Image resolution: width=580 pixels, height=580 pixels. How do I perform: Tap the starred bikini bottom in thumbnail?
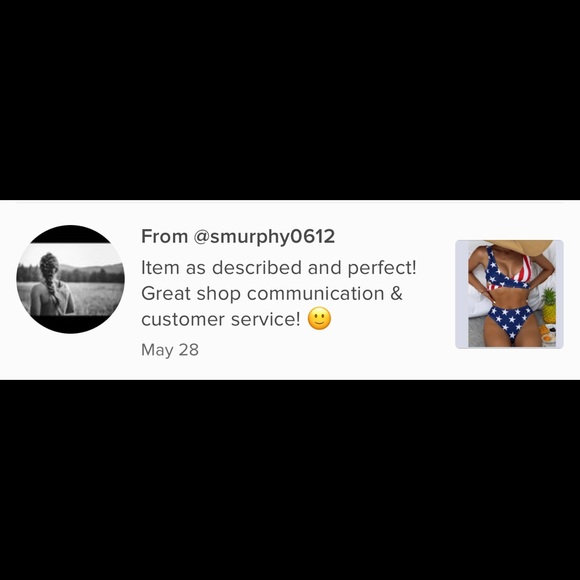click(510, 319)
